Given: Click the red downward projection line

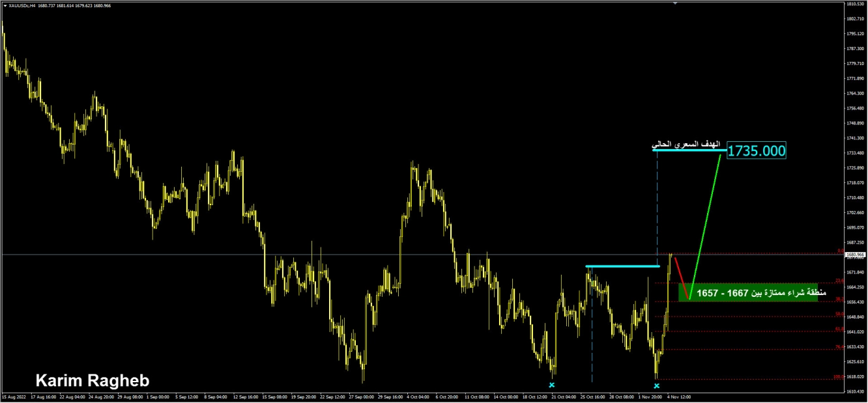Looking at the screenshot, I should [x=682, y=278].
